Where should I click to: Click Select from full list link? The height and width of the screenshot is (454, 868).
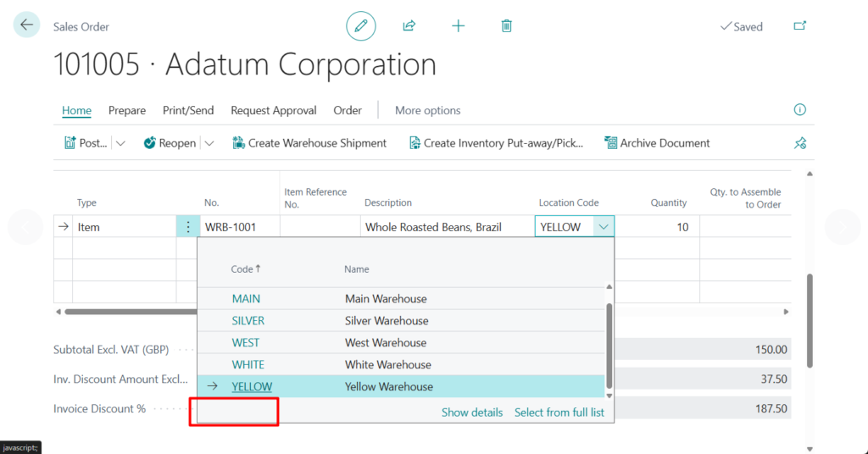559,412
